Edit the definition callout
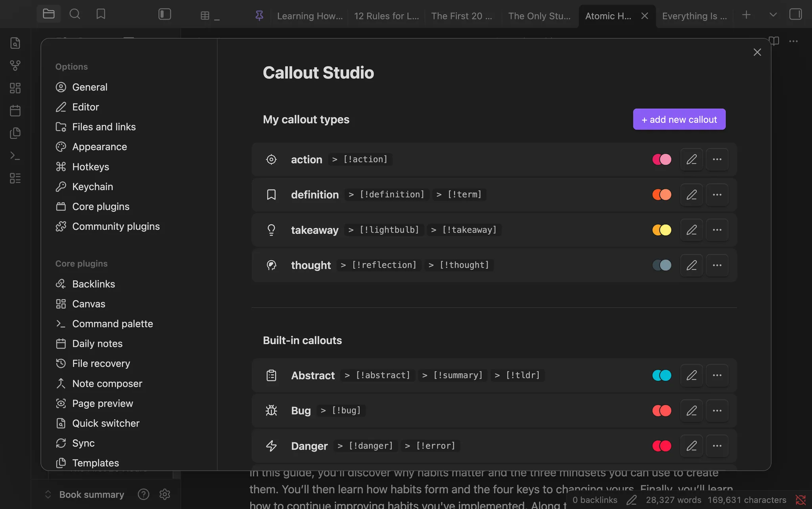This screenshot has height=509, width=812. (691, 194)
